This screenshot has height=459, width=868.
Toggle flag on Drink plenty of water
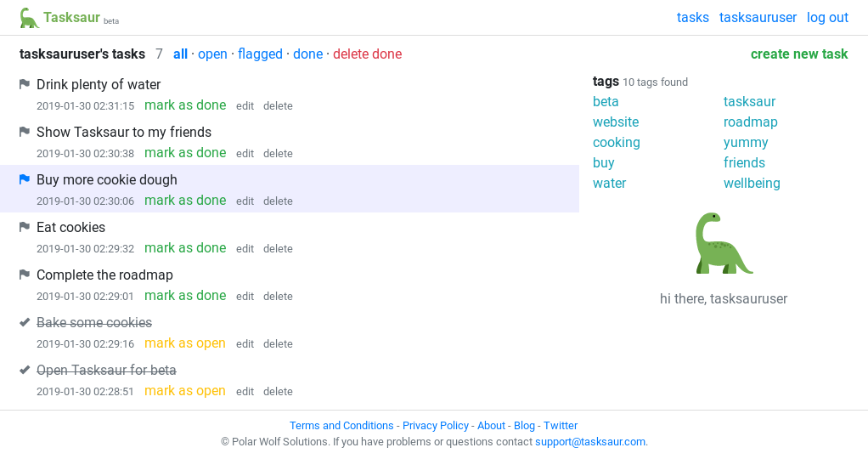click(x=25, y=84)
